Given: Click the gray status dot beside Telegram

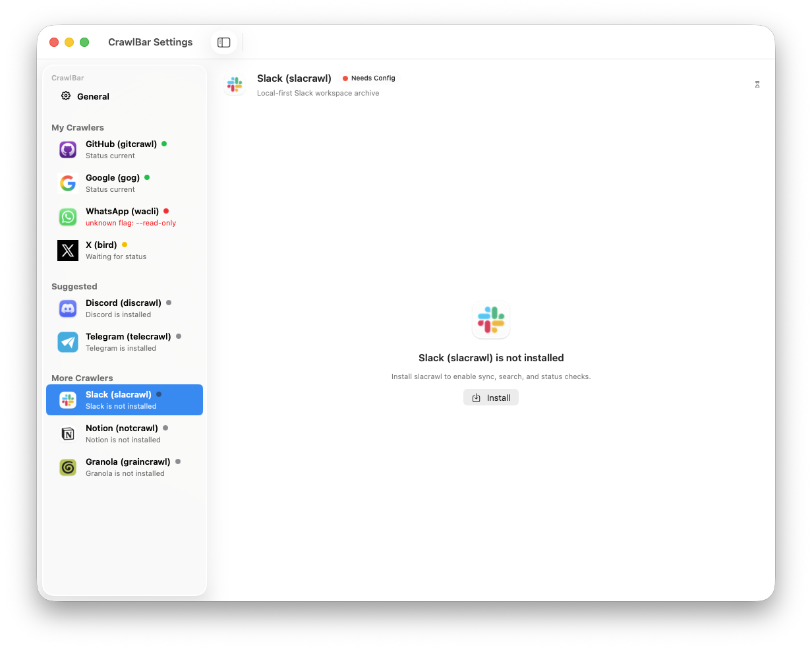Looking at the screenshot, I should click(179, 336).
